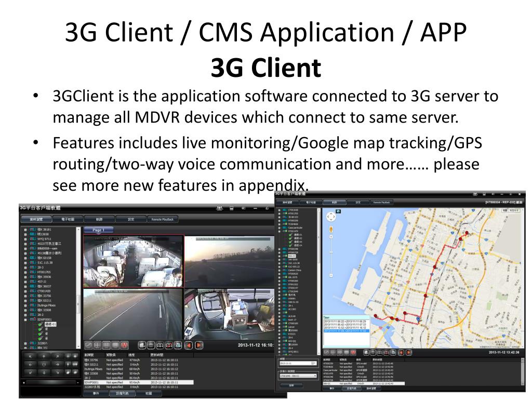Click the white open-book icon in live view toolbar
This screenshot has height=399, width=532.
tap(160, 345)
